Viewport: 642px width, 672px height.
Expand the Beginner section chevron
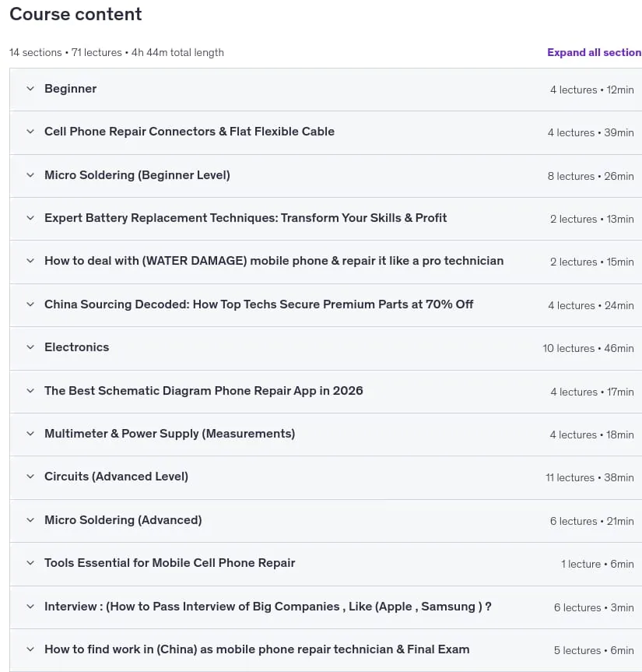[x=30, y=89]
